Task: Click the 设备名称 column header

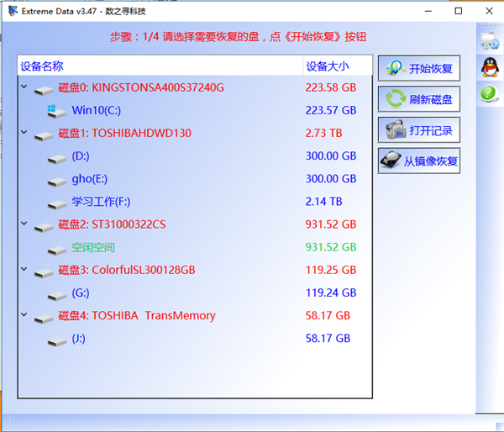Action: tap(42, 66)
